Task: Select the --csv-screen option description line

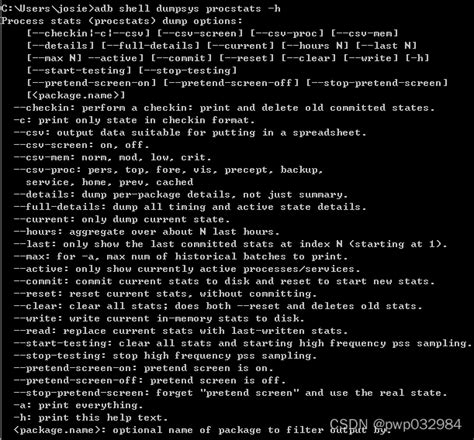Action: pos(81,145)
